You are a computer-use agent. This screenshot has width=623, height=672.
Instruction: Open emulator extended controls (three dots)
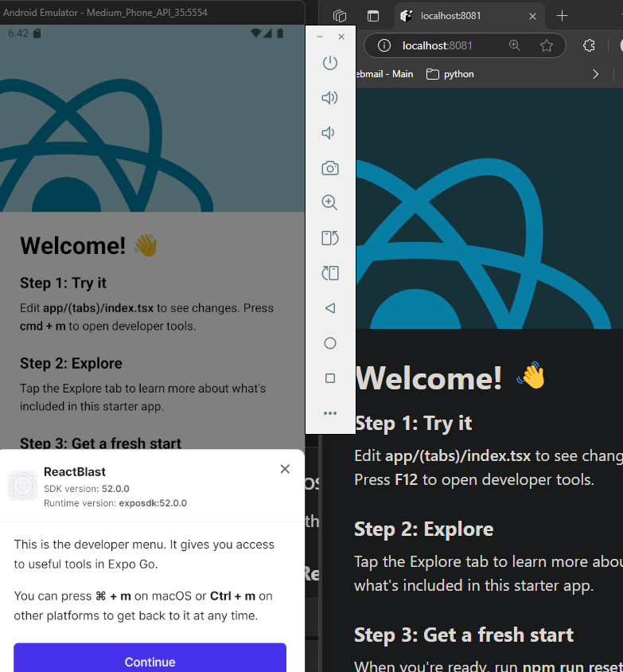(329, 413)
